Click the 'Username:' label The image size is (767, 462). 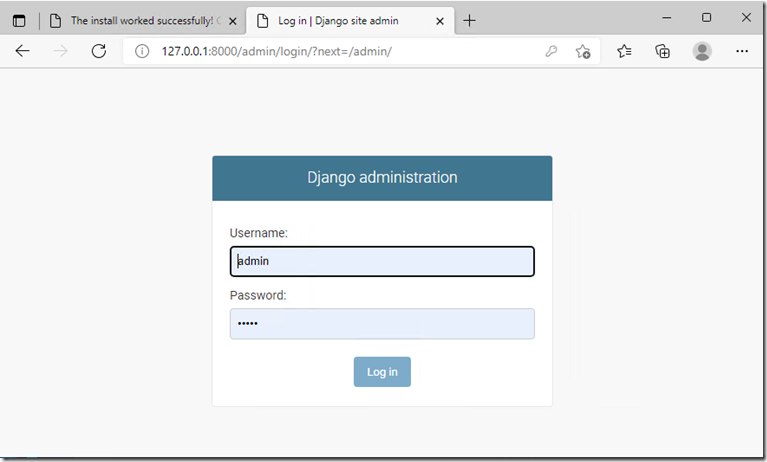point(259,233)
